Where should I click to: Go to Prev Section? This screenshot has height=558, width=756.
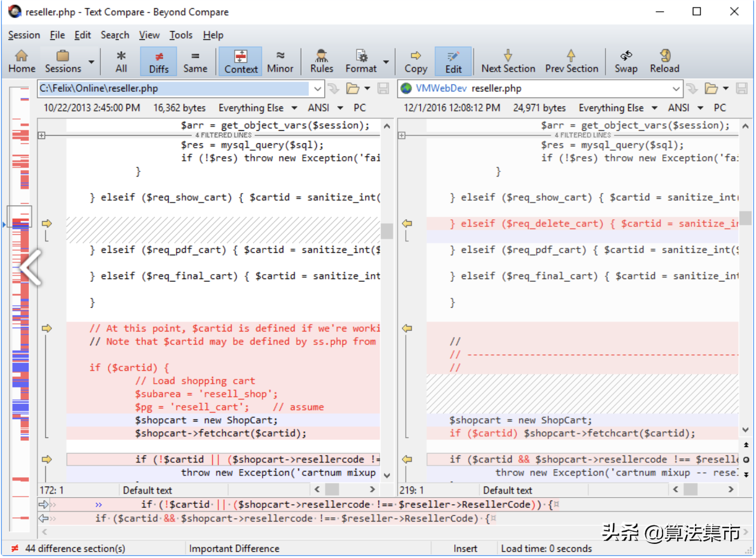(571, 61)
